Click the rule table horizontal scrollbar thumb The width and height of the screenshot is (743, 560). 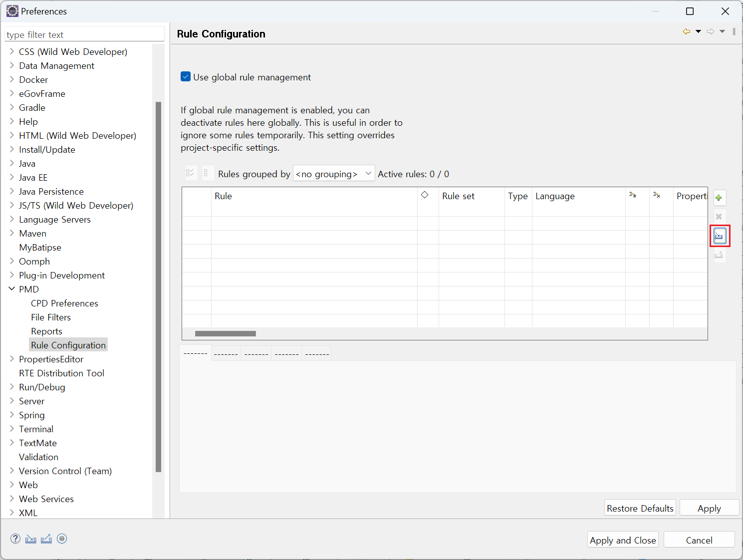[225, 333]
